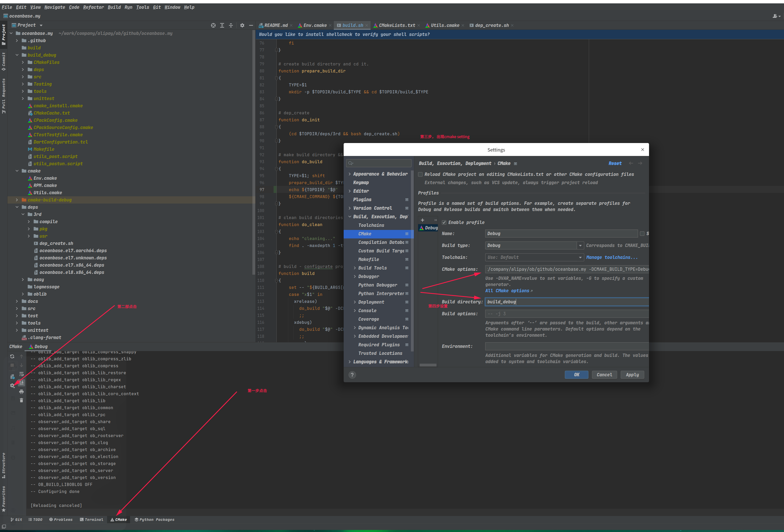Open the CMake cache settings file icon

[x=12, y=377]
